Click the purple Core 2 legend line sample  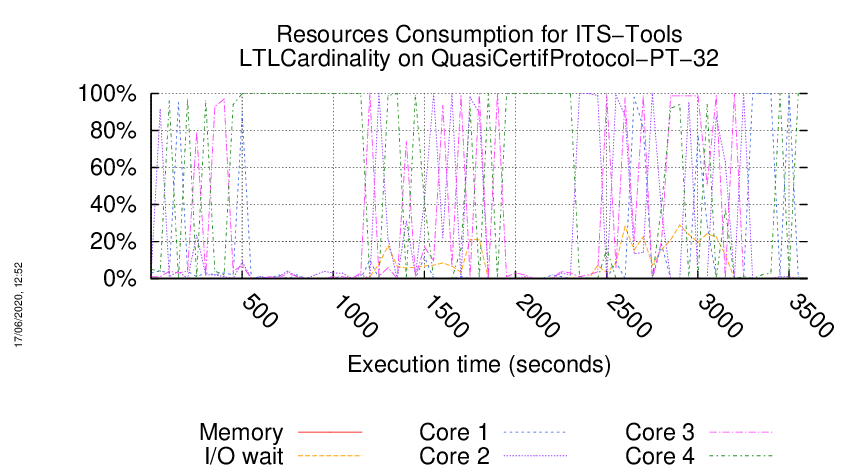[x=535, y=456]
